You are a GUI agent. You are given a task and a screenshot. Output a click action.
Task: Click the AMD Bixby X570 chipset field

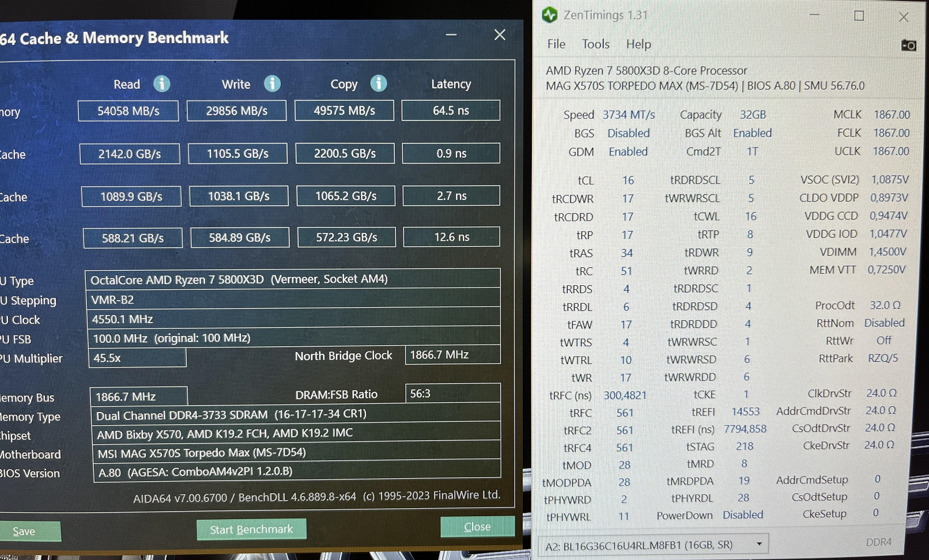(296, 433)
